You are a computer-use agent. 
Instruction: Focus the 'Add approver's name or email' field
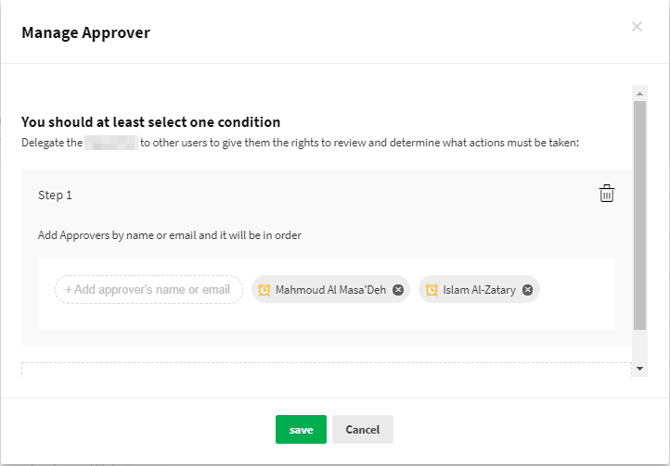click(x=148, y=290)
